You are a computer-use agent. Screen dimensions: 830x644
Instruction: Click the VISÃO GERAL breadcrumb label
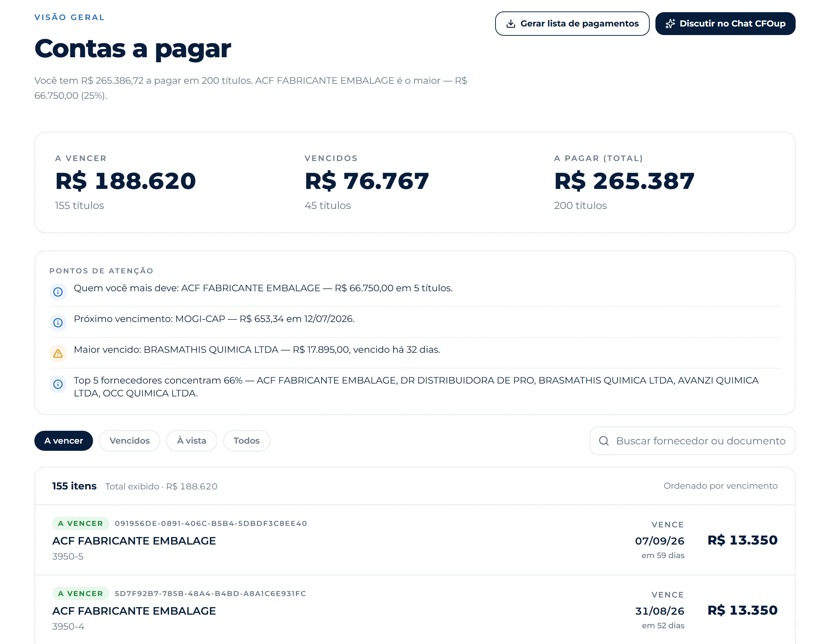tap(69, 17)
